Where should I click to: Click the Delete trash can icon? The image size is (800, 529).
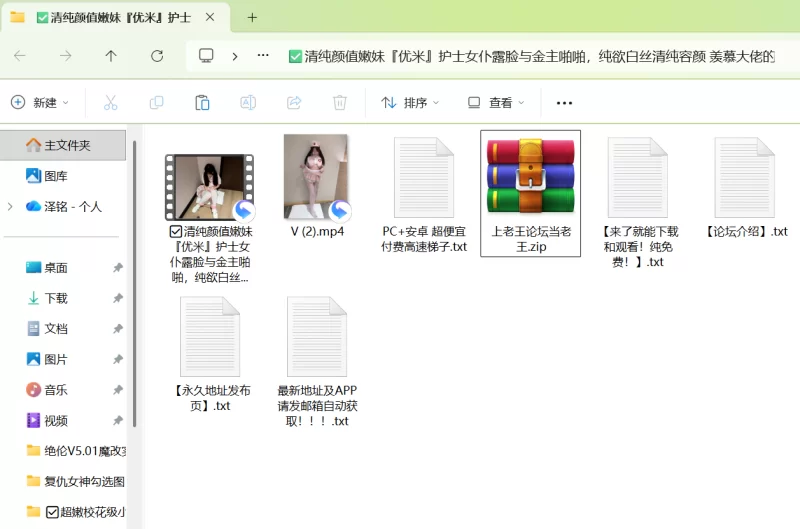pyautogui.click(x=340, y=102)
